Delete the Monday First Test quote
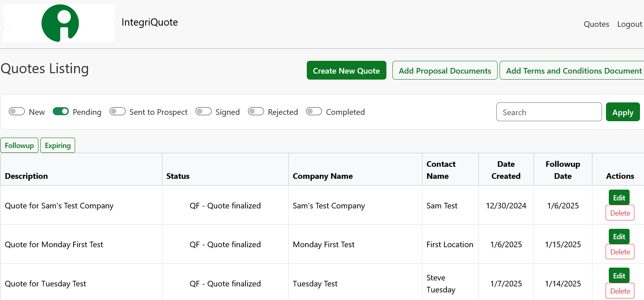 pyautogui.click(x=620, y=252)
